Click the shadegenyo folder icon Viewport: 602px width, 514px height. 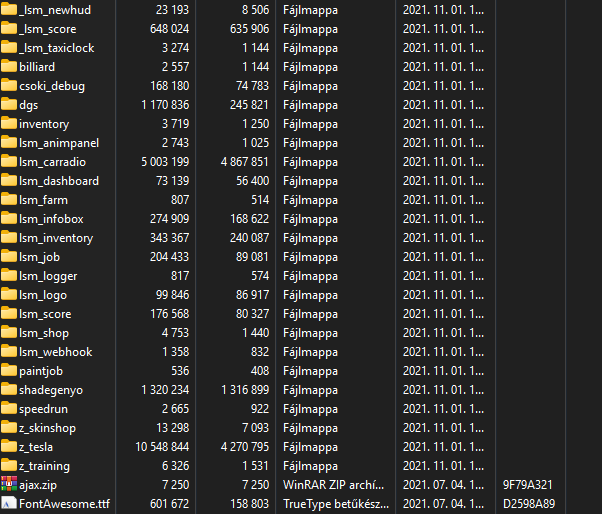click(x=9, y=390)
